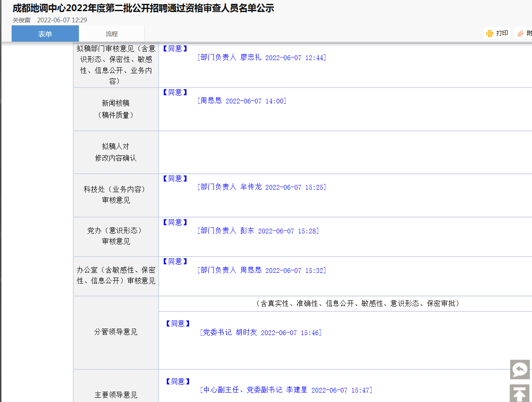
Task: Open attachments via the paperclip icon
Action: pos(520,33)
